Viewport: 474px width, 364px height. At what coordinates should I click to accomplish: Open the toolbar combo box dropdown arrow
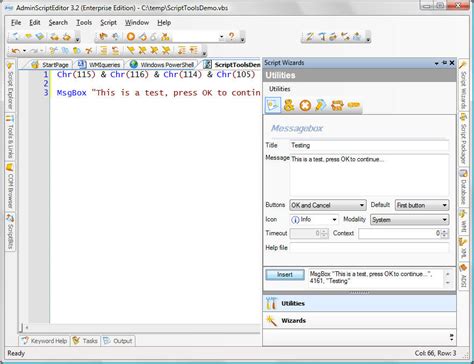[221, 37]
